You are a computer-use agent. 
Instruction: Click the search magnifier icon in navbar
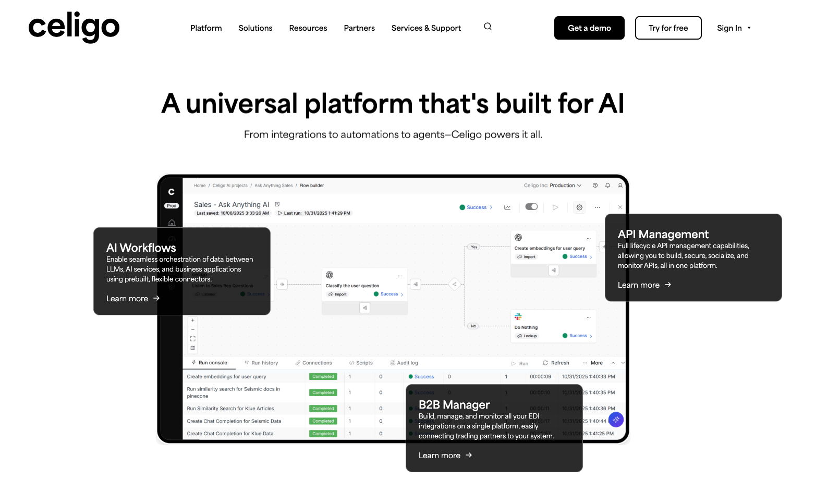click(x=488, y=27)
